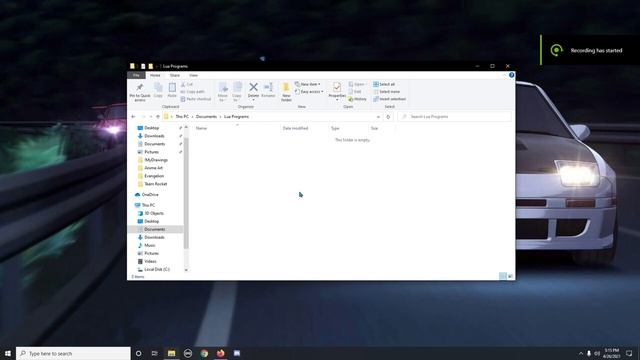The image size is (640, 360).
Task: Click the Copy ribbon icon
Action: (158, 87)
